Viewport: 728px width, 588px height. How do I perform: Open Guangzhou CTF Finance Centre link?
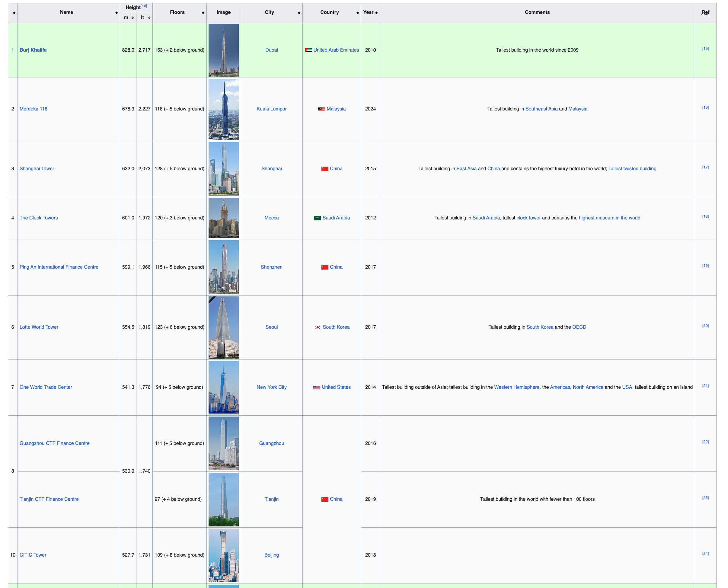coord(55,443)
